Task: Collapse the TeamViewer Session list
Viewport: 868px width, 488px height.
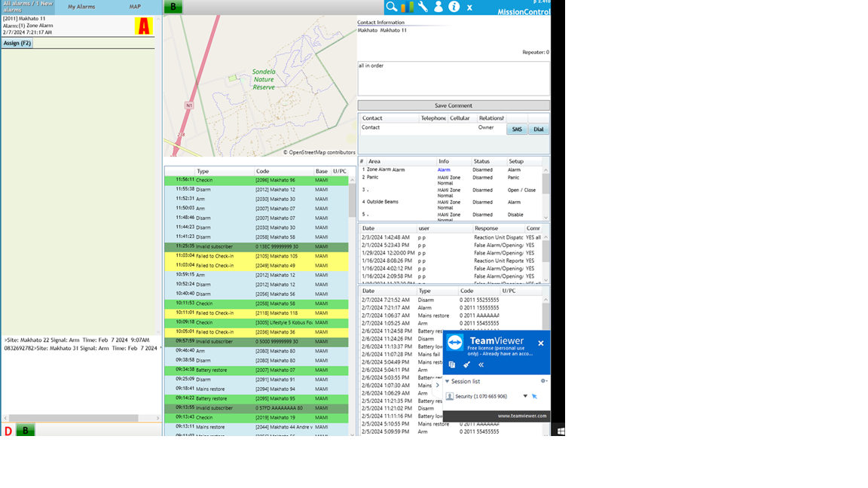Action: tap(447, 381)
